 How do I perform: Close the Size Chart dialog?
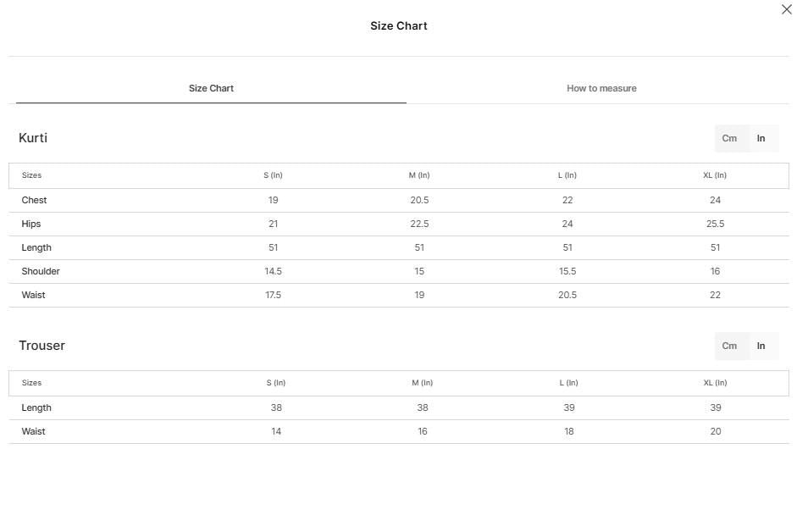coord(786,9)
